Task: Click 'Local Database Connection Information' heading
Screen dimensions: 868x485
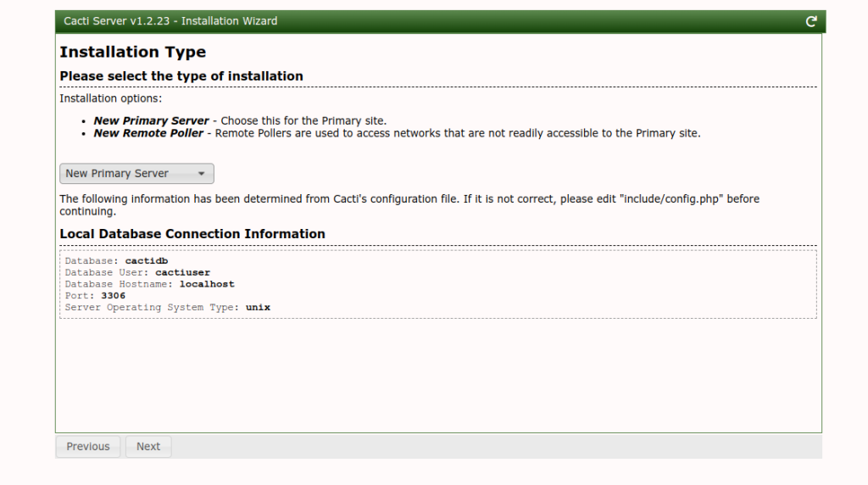Action: [x=192, y=234]
